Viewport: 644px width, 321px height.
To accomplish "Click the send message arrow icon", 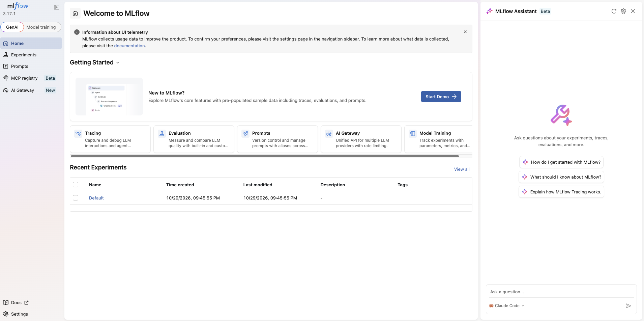I will (628, 306).
